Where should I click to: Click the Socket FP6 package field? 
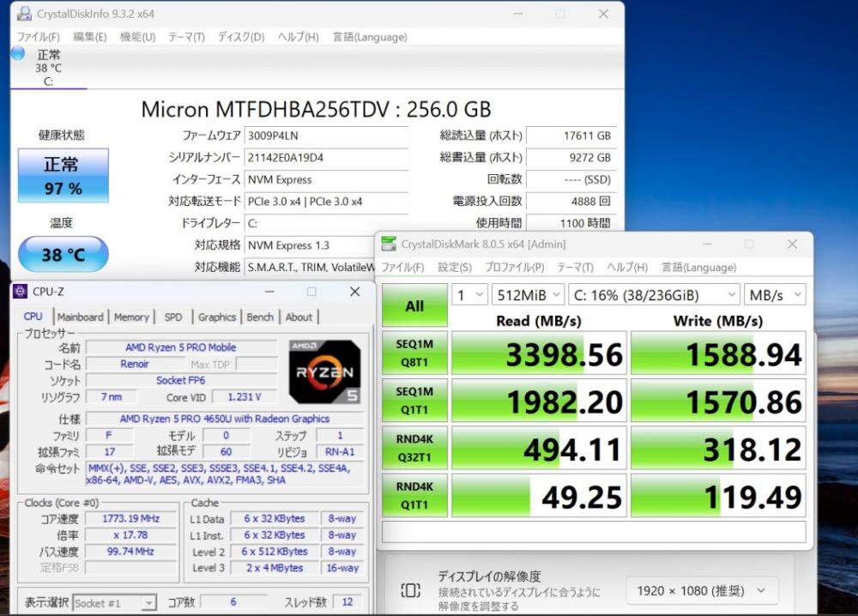click(x=181, y=380)
